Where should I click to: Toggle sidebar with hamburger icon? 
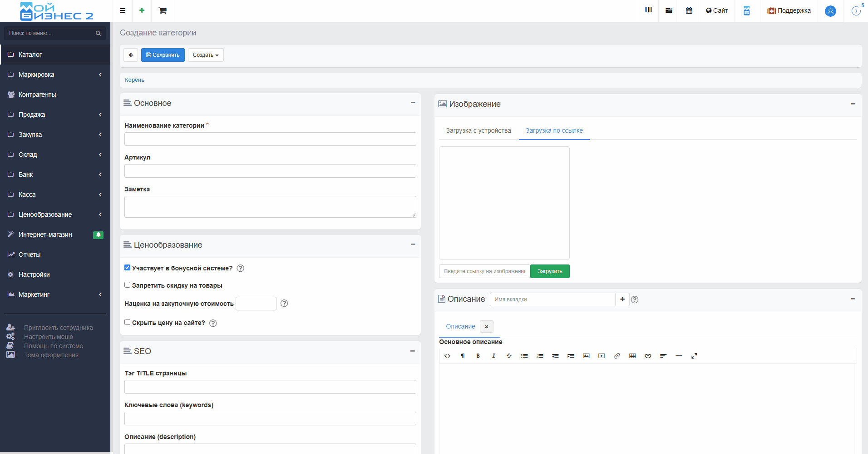coord(123,10)
